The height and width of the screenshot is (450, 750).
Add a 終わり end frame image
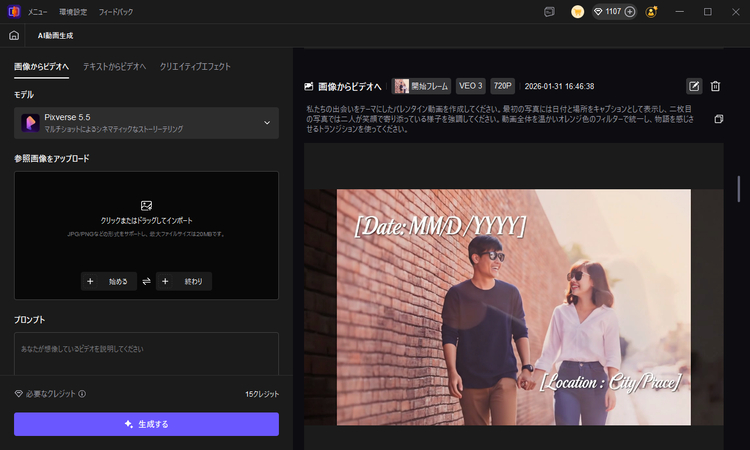[184, 282]
